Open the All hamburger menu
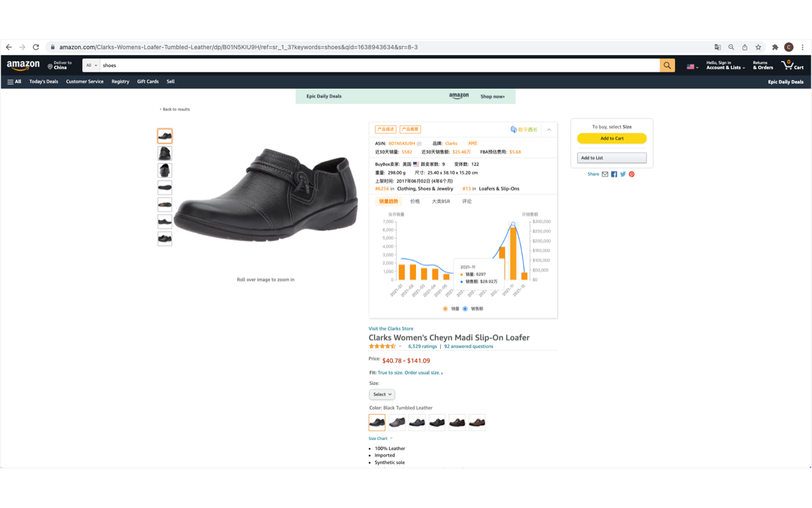The image size is (812, 508). point(14,82)
